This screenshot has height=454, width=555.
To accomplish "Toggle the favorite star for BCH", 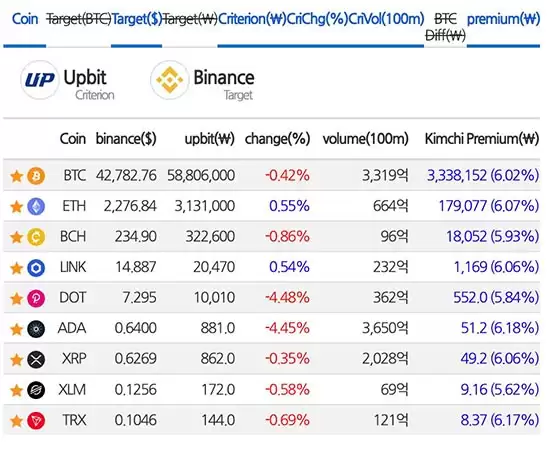I will pyautogui.click(x=16, y=237).
